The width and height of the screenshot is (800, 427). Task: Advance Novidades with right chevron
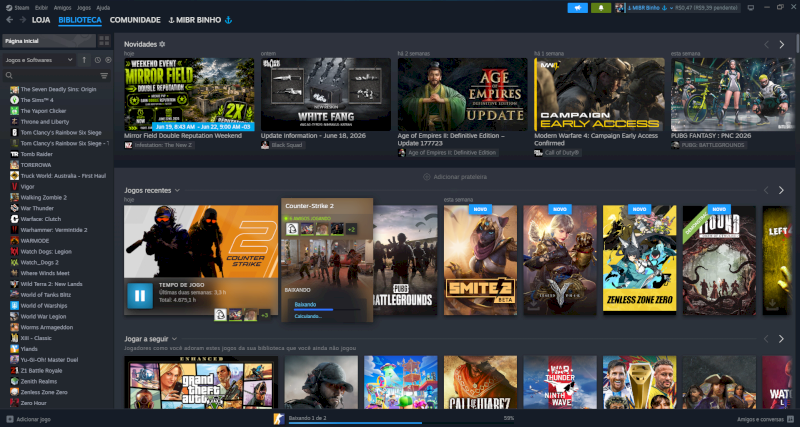[x=782, y=44]
